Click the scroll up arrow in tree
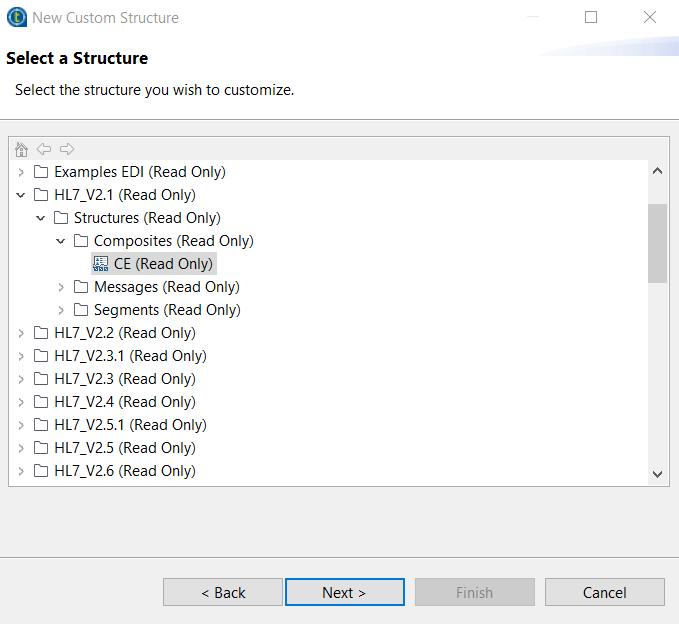 tap(657, 171)
